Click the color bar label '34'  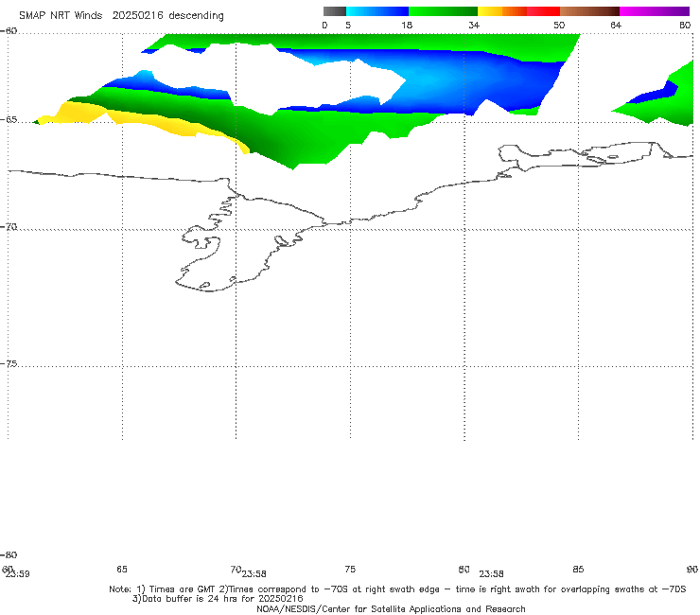(x=474, y=25)
